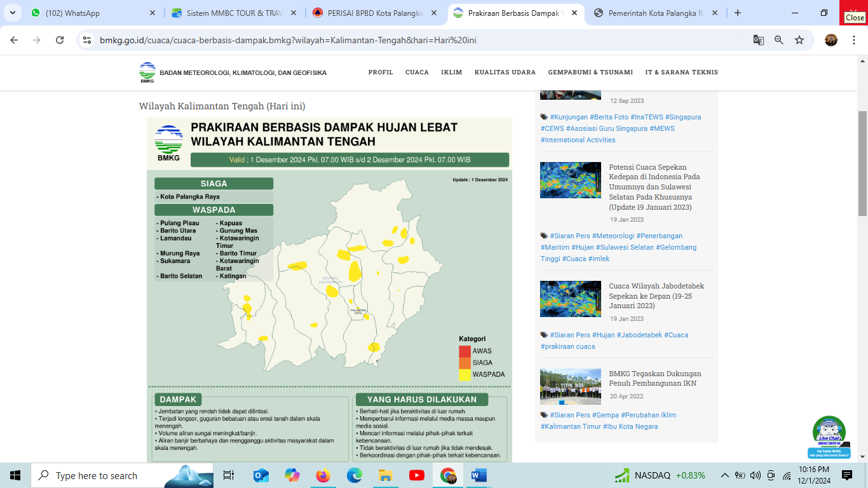Viewport: 868px width, 488px height.
Task: Click the BMKG Tegaskan Dukungan IKN thumbnail
Action: [571, 386]
